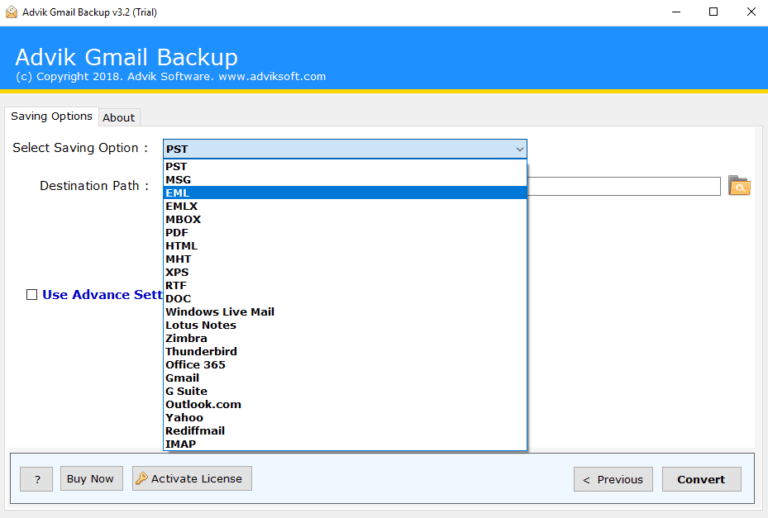Choose Outlook.com from the list

point(345,404)
